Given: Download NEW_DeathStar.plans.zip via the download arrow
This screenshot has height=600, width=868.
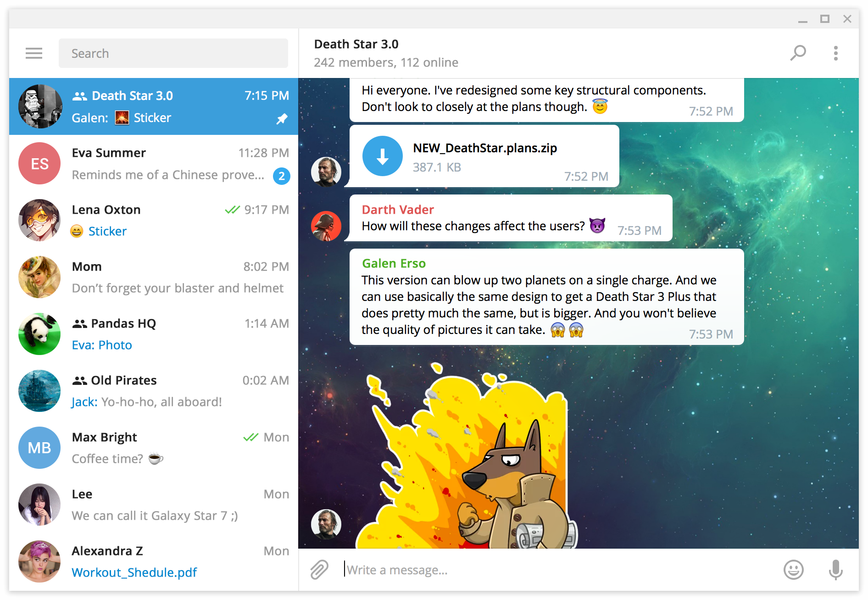Looking at the screenshot, I should click(x=383, y=156).
